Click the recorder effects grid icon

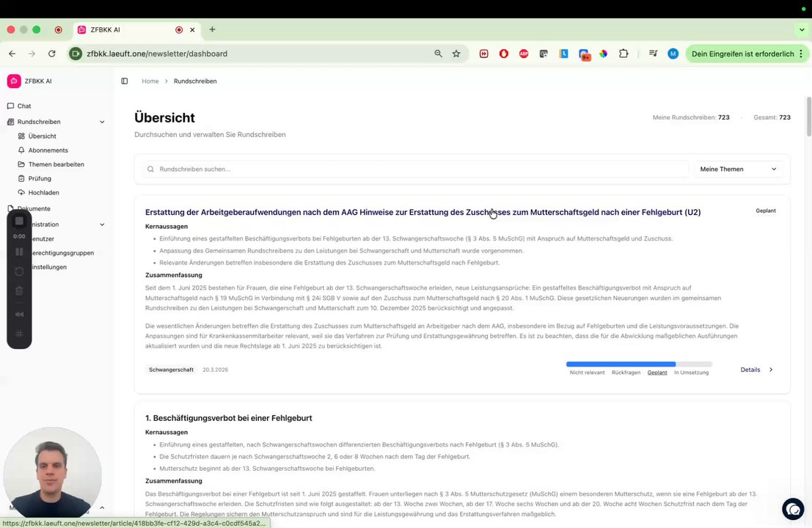pyautogui.click(x=19, y=334)
